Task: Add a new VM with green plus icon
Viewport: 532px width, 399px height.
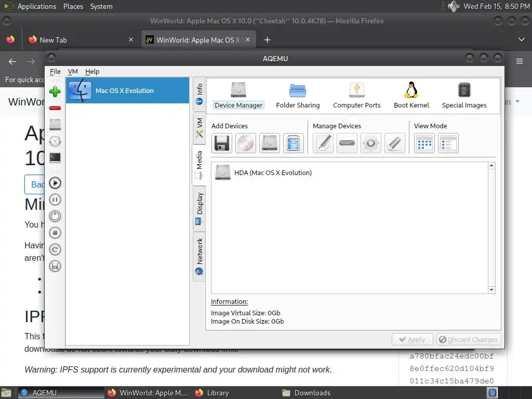Action: pyautogui.click(x=55, y=91)
